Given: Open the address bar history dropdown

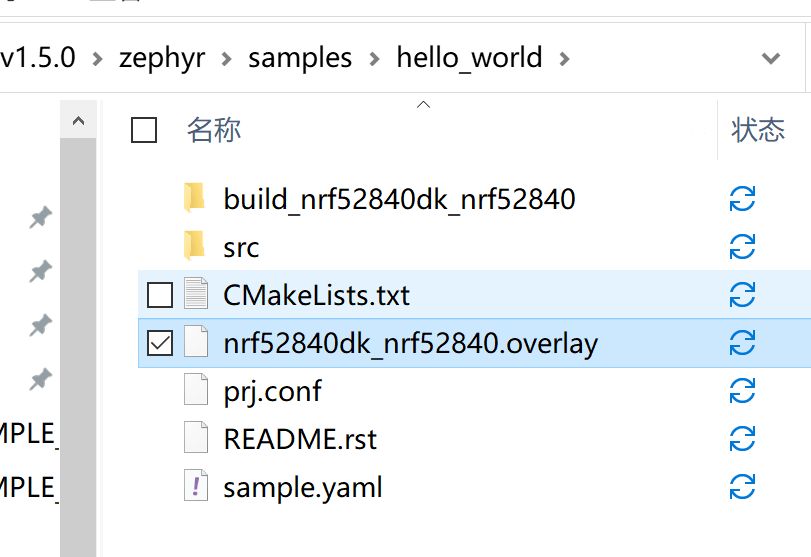Looking at the screenshot, I should point(770,58).
